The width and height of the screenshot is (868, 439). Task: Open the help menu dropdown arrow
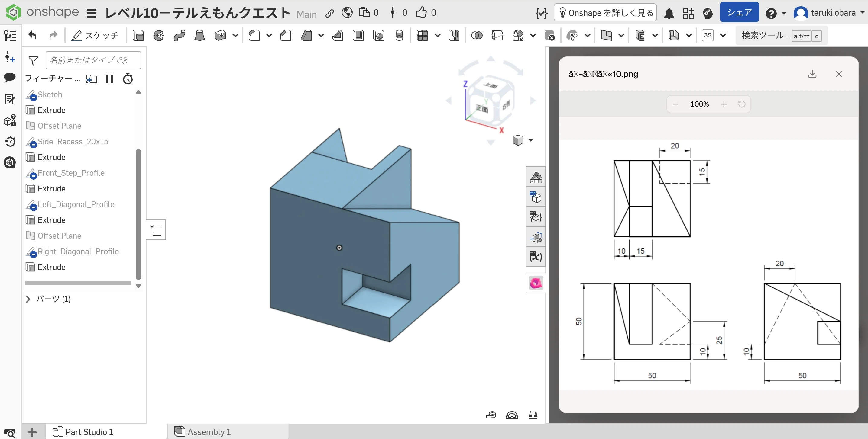tap(784, 14)
